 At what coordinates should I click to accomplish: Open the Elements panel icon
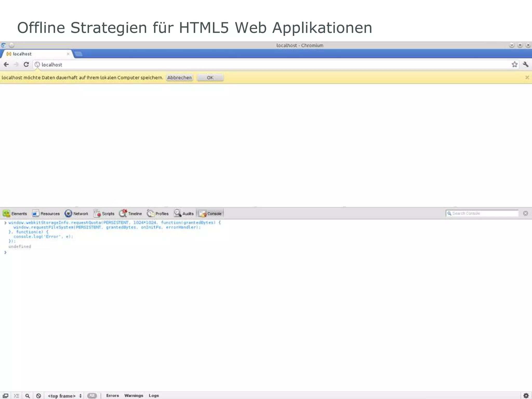point(6,214)
